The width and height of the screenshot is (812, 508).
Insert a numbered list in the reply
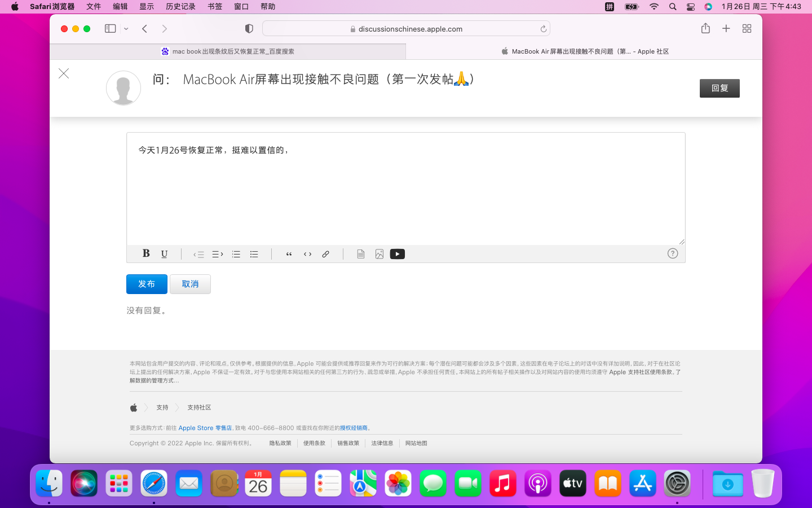click(x=236, y=254)
